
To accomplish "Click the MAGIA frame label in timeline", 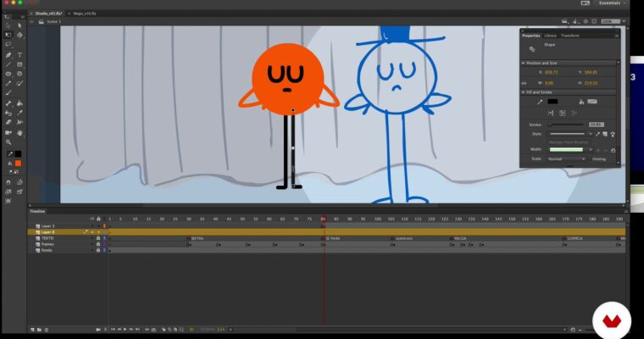I will coord(460,239).
